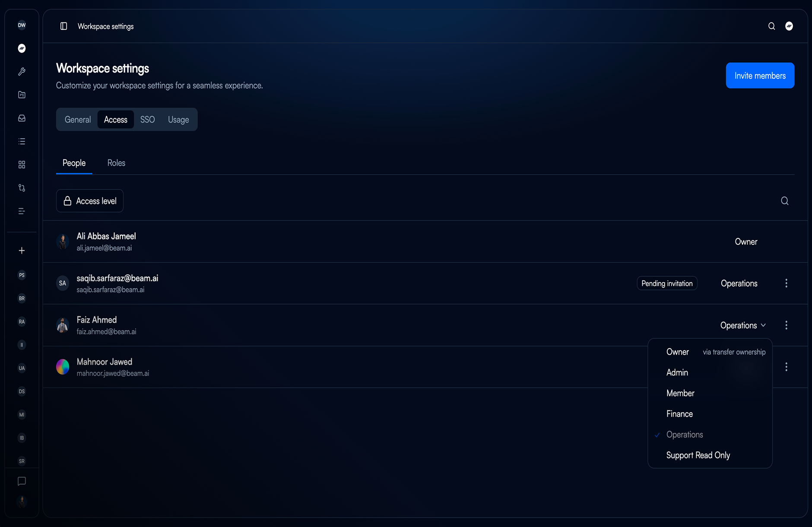Click the Pending invitation badge
This screenshot has width=812, height=527.
point(667,283)
